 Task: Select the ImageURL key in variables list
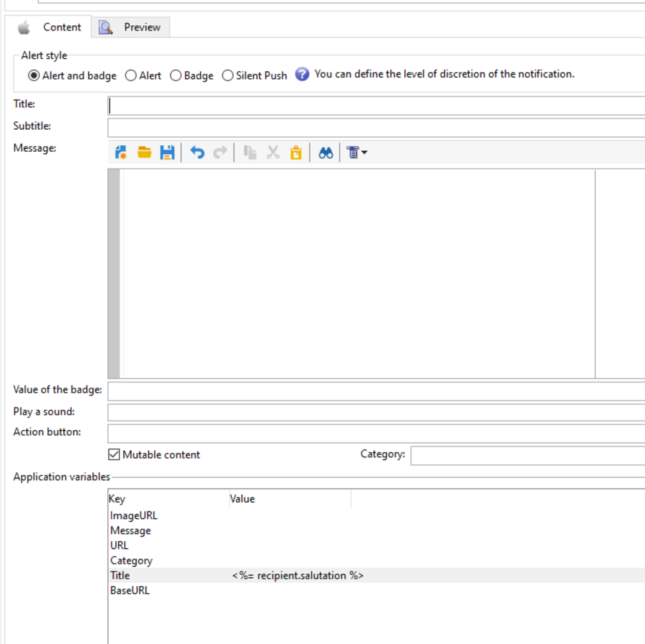coord(134,515)
